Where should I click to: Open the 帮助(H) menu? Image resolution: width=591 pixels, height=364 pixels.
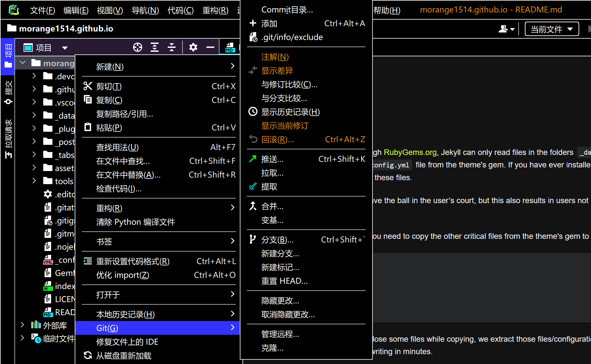[387, 10]
